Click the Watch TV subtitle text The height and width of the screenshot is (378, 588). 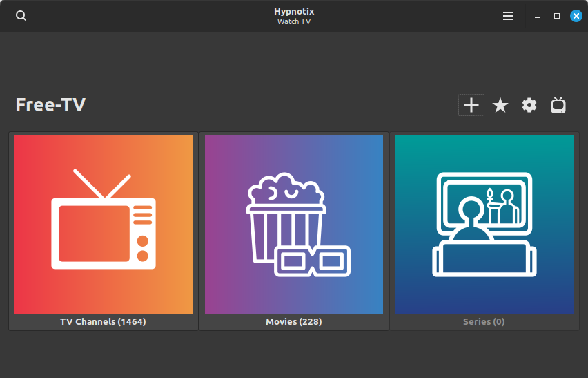pos(294,21)
